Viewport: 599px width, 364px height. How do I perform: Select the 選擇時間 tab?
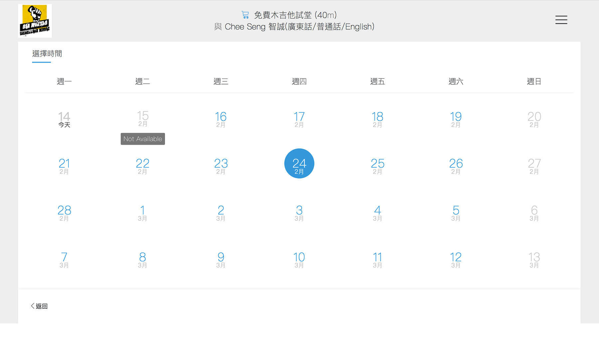[47, 54]
